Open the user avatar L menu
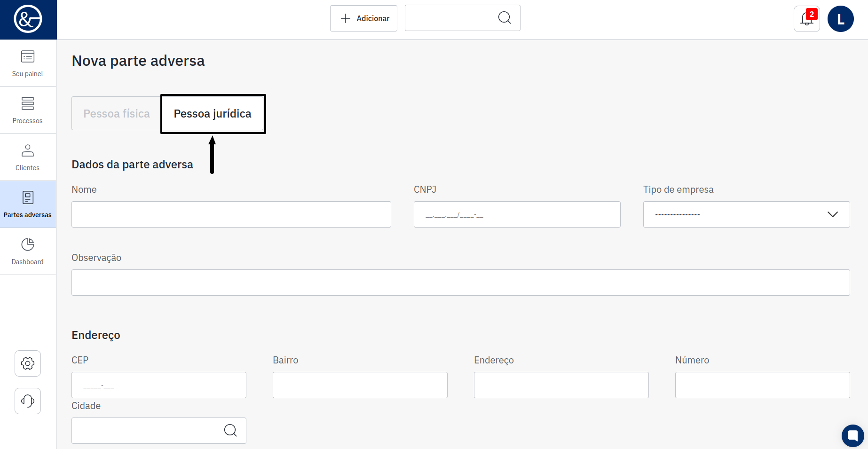This screenshot has height=449, width=868. [x=840, y=19]
